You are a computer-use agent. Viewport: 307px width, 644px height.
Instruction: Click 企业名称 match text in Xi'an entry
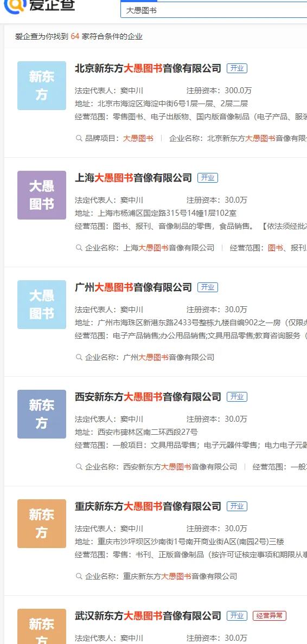coord(180,467)
